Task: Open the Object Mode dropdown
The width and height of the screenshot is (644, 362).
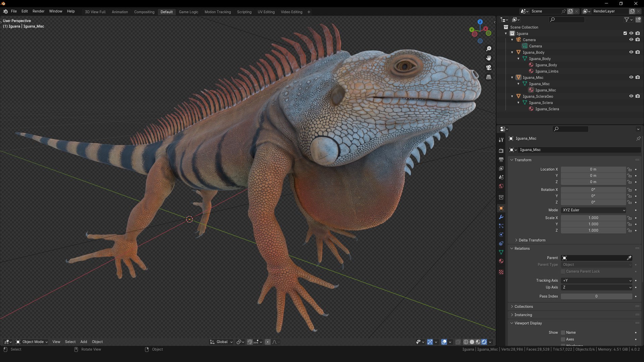Action: (x=32, y=342)
